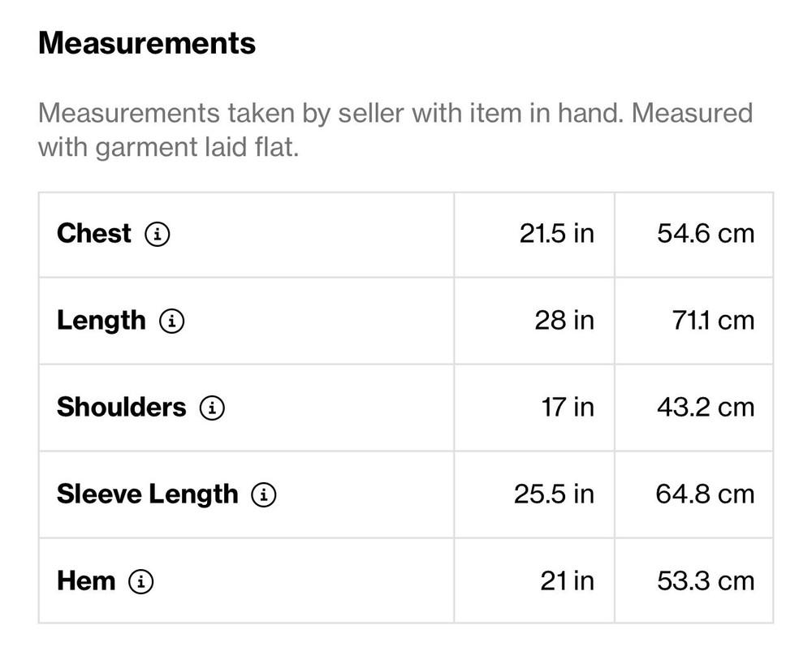Screen dimensions: 812x656
Task: Select the 71.1 cm length value
Action: (x=705, y=321)
